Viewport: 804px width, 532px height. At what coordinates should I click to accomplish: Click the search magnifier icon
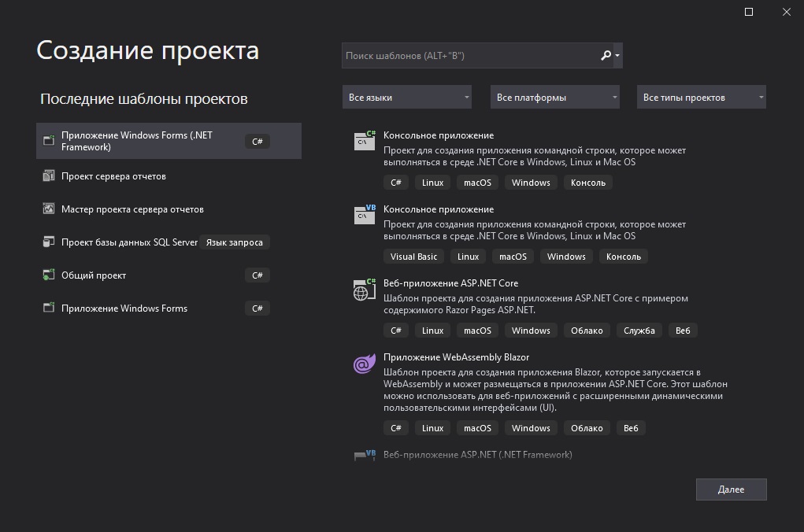pyautogui.click(x=606, y=55)
